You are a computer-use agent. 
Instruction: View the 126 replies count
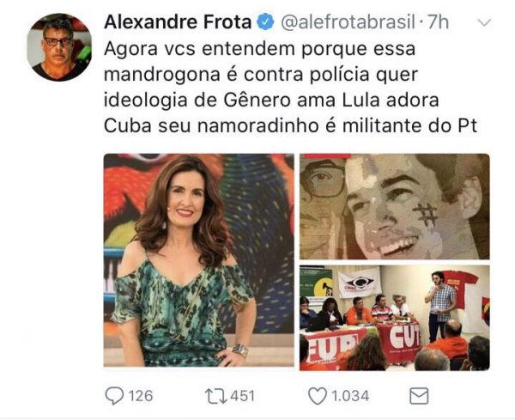coord(141,396)
